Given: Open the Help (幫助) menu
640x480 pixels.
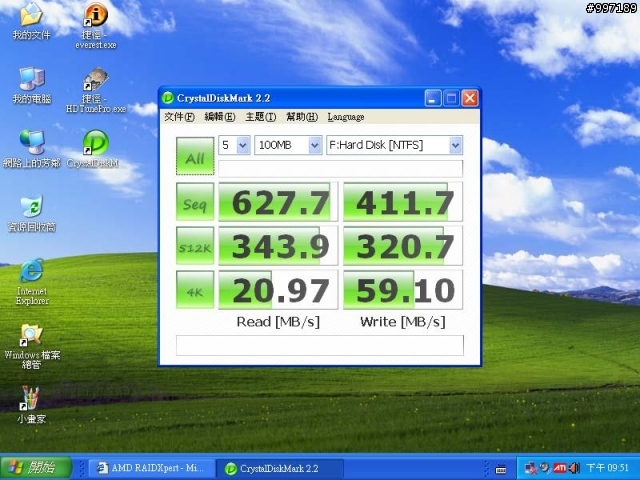Looking at the screenshot, I should pos(302,117).
